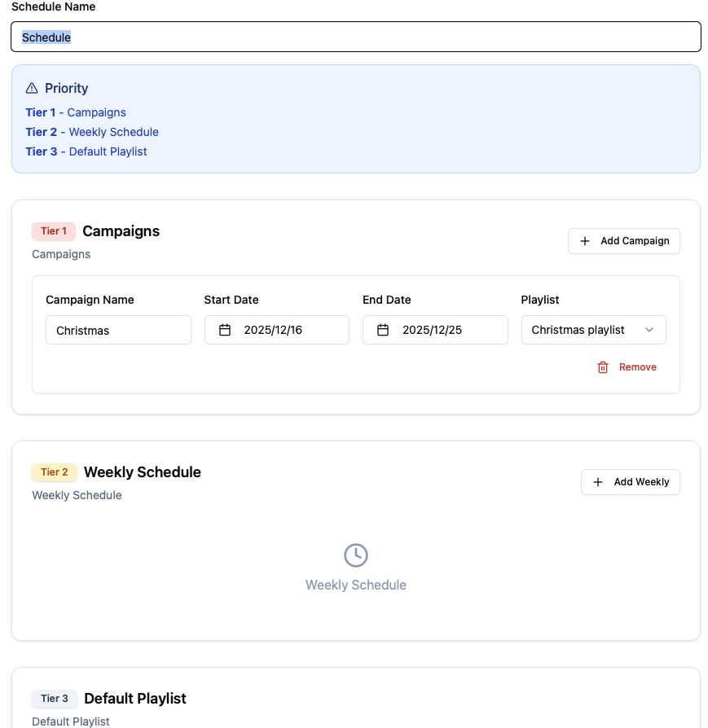Click the End Date column label

[x=387, y=300]
